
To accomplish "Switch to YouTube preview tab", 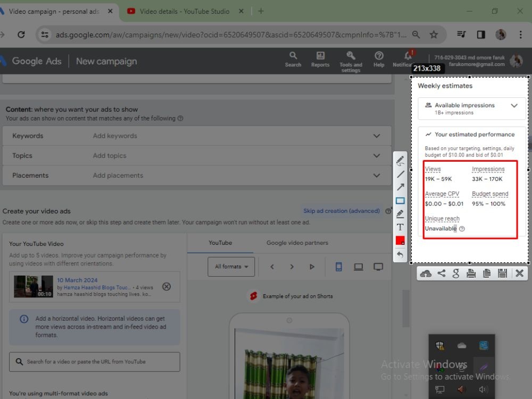I will click(x=220, y=243).
